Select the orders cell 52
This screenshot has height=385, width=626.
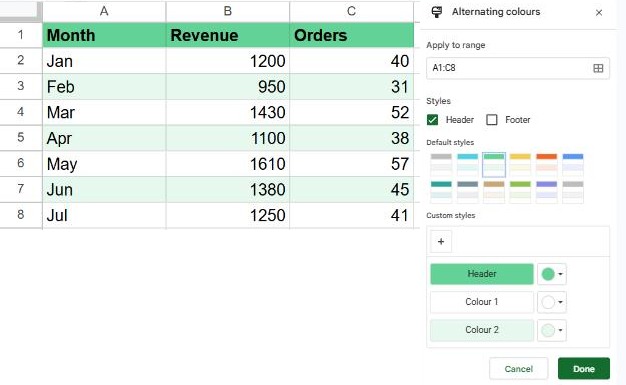[x=351, y=112]
